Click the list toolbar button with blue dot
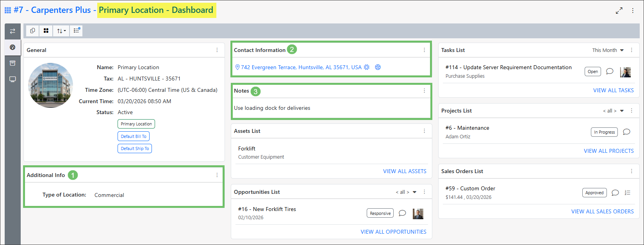Image resolution: width=644 pixels, height=245 pixels. (x=77, y=30)
